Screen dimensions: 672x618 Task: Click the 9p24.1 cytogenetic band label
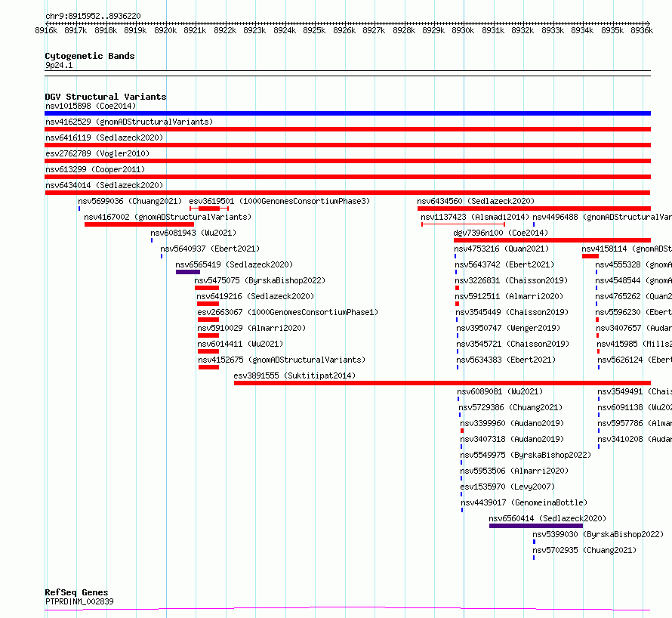[59, 65]
